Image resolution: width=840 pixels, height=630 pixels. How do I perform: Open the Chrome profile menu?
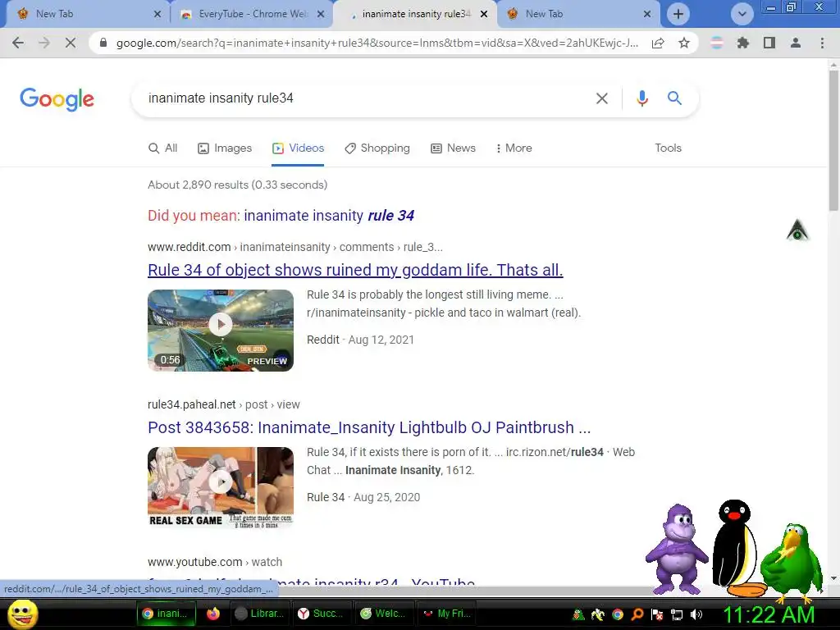click(796, 43)
